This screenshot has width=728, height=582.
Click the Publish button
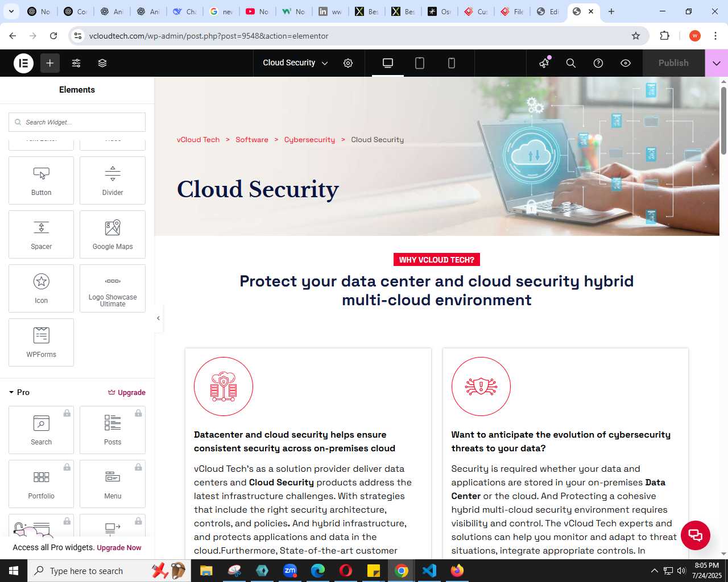673,63
